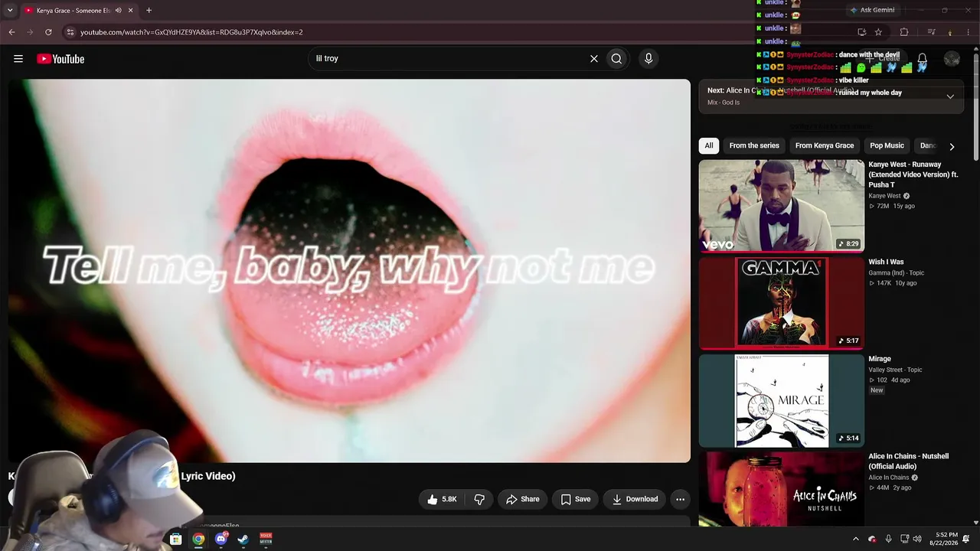Open the Mirage video thumbnail
This screenshot has width=980, height=551.
[x=782, y=400]
